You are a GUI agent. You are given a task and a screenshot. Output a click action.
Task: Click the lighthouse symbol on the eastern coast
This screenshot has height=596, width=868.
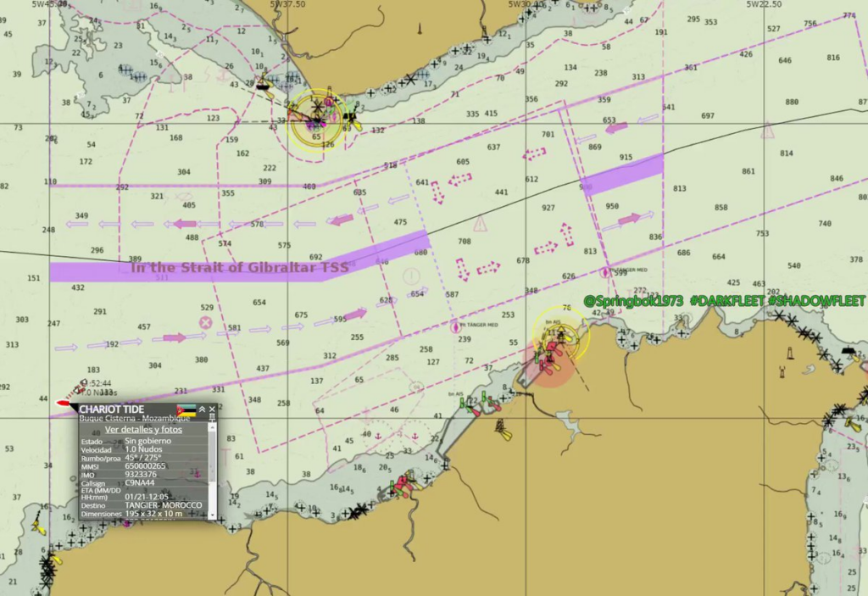click(x=791, y=353)
